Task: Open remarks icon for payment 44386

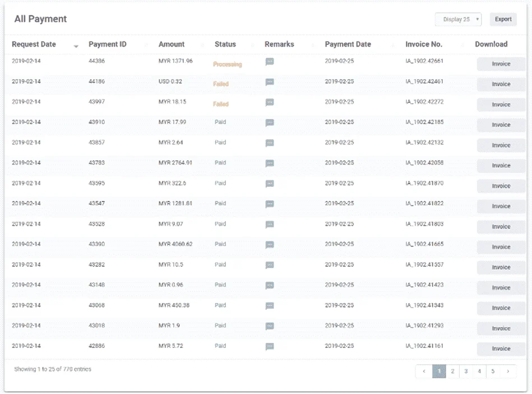Action: [270, 62]
